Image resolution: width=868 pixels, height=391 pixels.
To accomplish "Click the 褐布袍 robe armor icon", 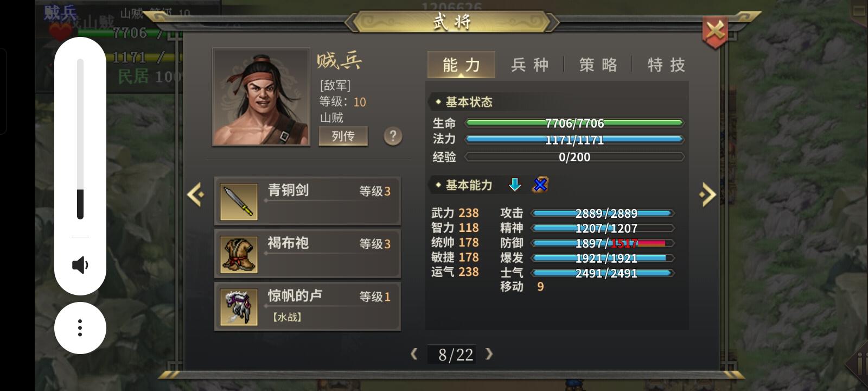I will (239, 254).
